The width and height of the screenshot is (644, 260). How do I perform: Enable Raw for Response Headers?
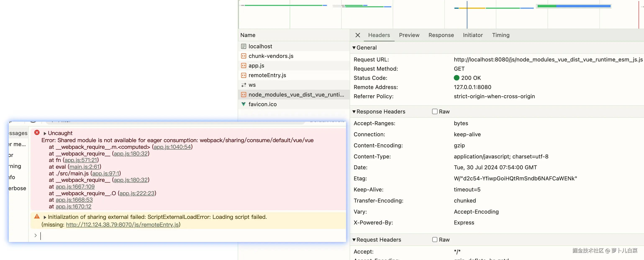tap(435, 112)
